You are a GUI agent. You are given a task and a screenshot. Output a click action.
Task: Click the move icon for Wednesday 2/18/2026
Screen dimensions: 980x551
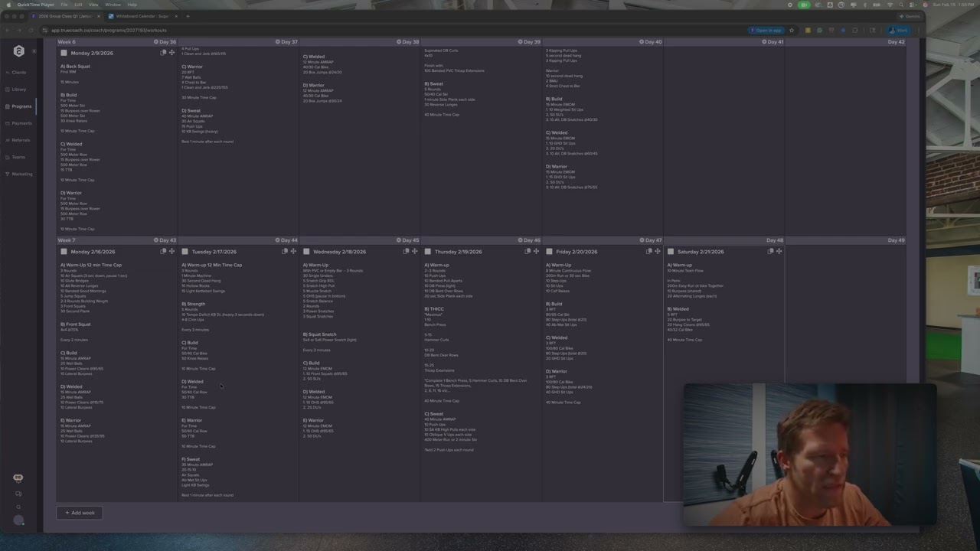click(x=415, y=251)
